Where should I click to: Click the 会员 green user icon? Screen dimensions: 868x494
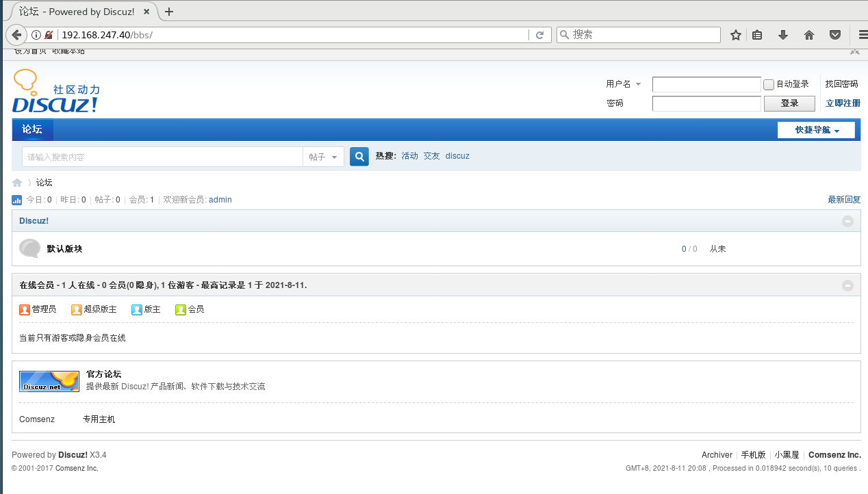point(181,309)
